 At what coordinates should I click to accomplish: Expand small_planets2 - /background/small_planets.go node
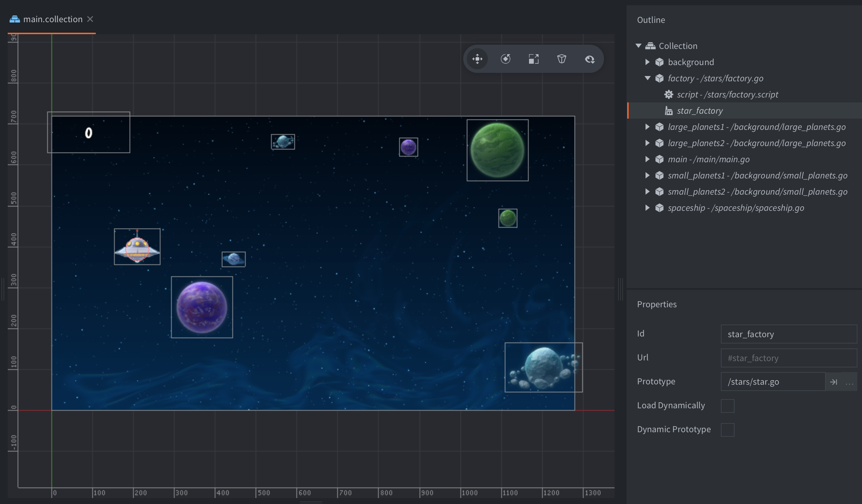tap(648, 191)
